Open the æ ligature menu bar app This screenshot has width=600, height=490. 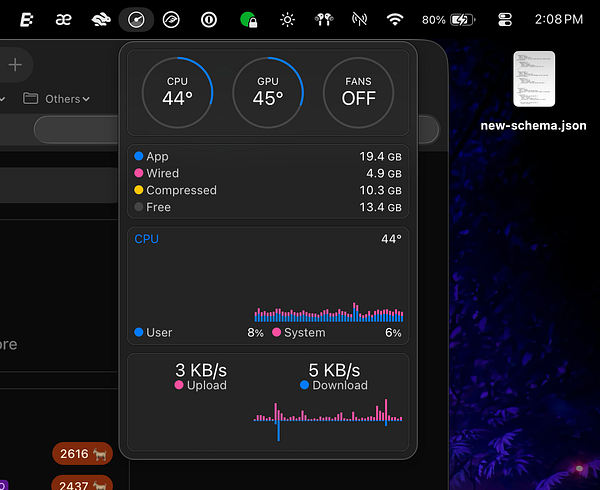tap(63, 20)
